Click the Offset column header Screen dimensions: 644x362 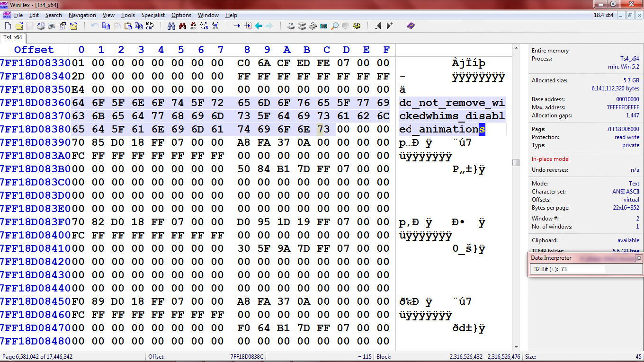click(x=34, y=50)
